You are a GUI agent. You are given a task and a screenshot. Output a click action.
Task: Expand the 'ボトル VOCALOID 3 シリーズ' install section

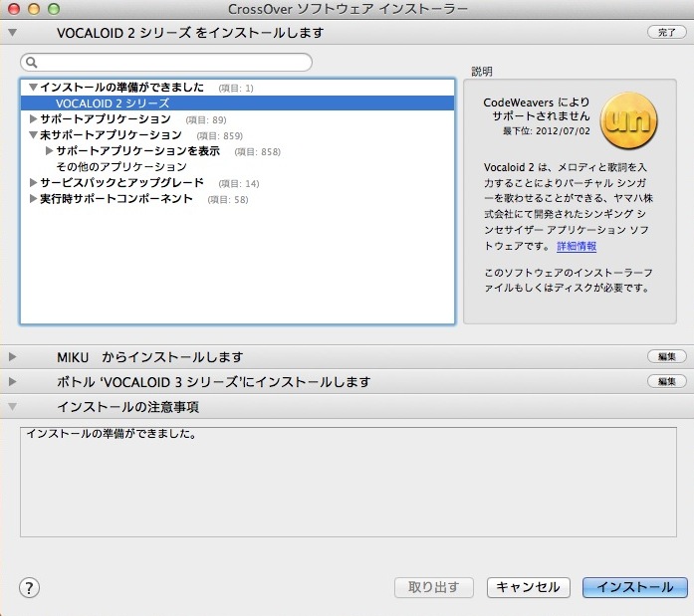pos(12,381)
